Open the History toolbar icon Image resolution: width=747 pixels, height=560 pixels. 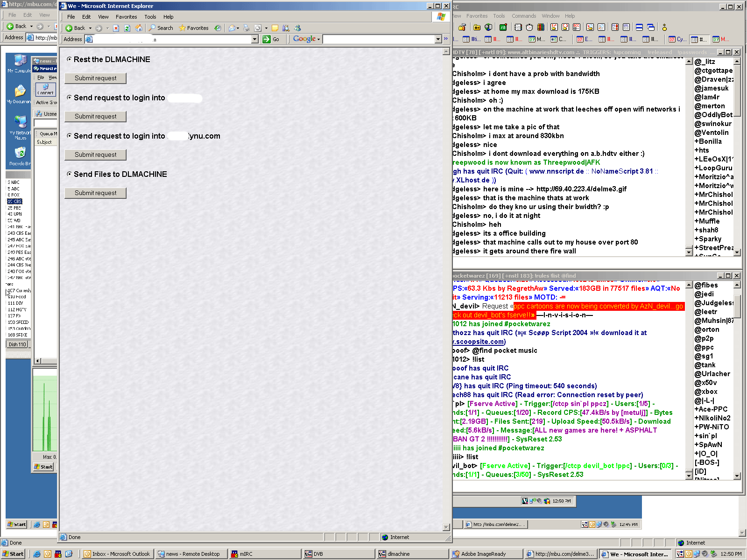218,28
